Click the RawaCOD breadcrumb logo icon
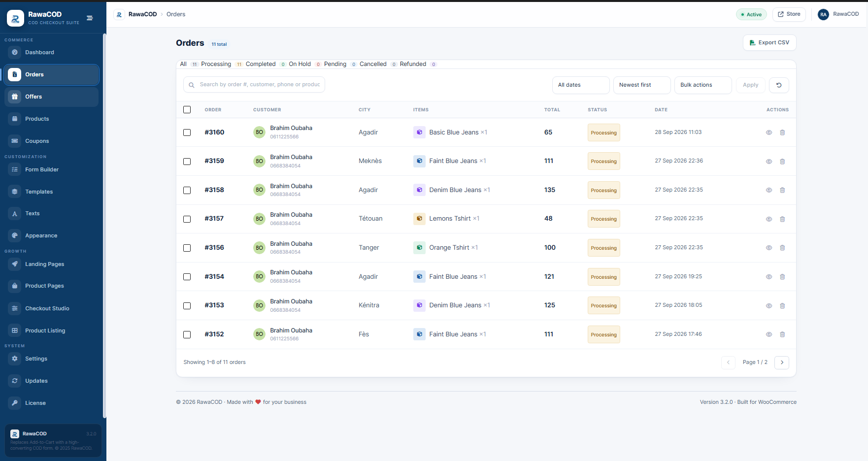 [x=119, y=14]
